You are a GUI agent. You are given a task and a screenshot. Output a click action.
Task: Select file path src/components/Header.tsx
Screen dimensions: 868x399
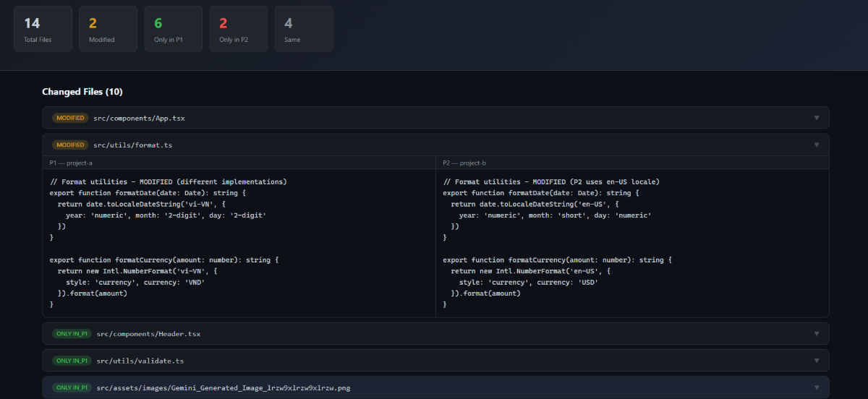point(148,334)
